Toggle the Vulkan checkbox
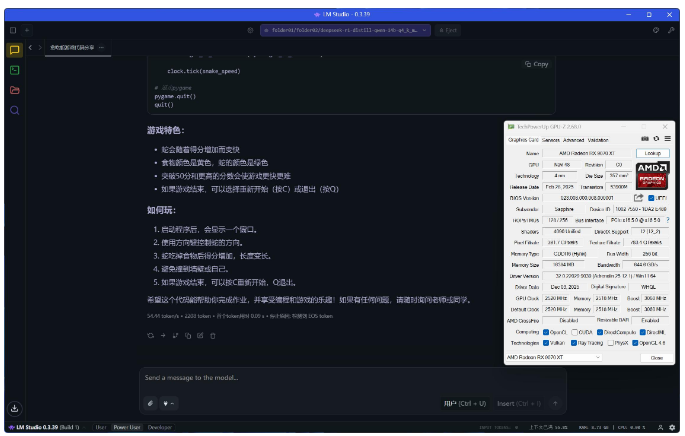 coord(548,341)
